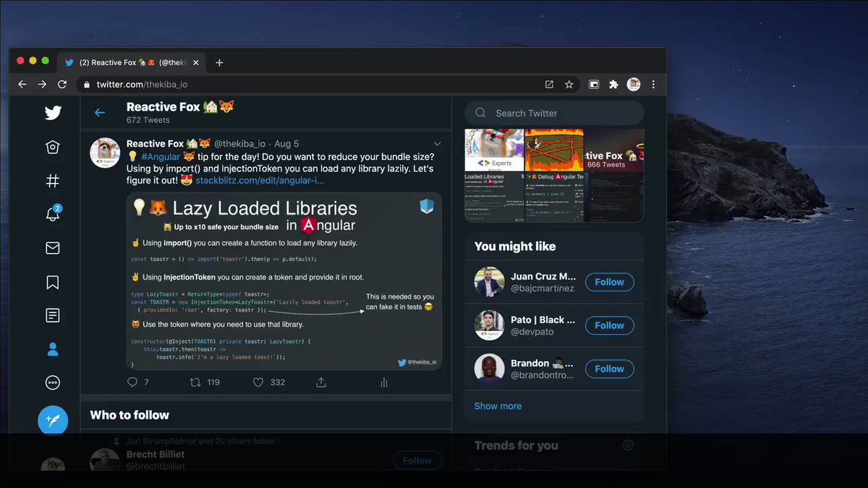
Task: Follow Brandon
Action: point(609,369)
